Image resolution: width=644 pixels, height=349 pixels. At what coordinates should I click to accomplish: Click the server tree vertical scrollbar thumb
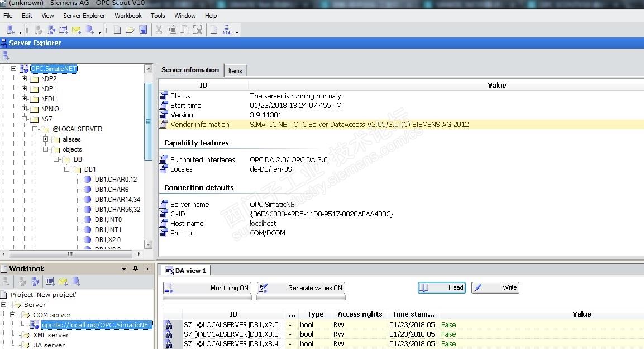coord(148,120)
